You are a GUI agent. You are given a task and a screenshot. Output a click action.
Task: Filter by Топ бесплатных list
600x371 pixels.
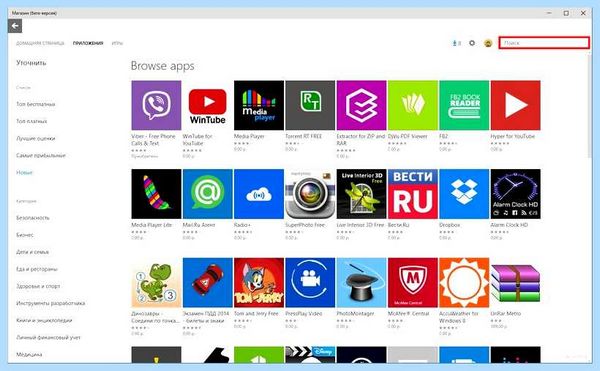(36, 104)
